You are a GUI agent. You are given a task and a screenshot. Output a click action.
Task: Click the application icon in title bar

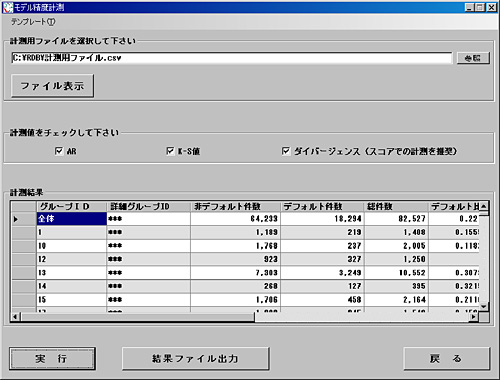click(7, 7)
